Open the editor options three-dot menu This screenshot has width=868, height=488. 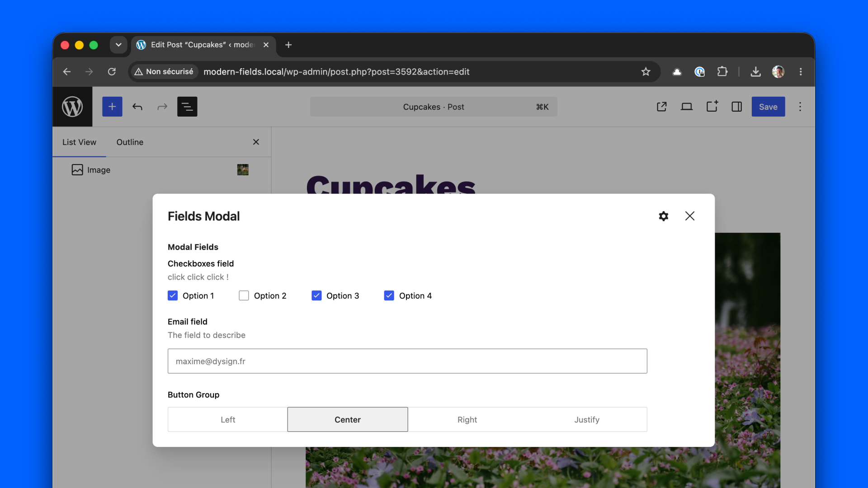pos(800,107)
